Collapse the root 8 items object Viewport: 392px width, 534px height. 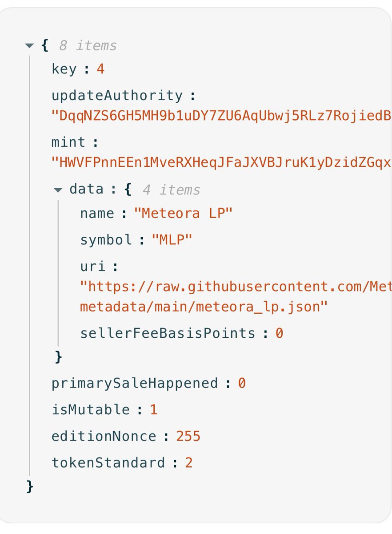[29, 45]
